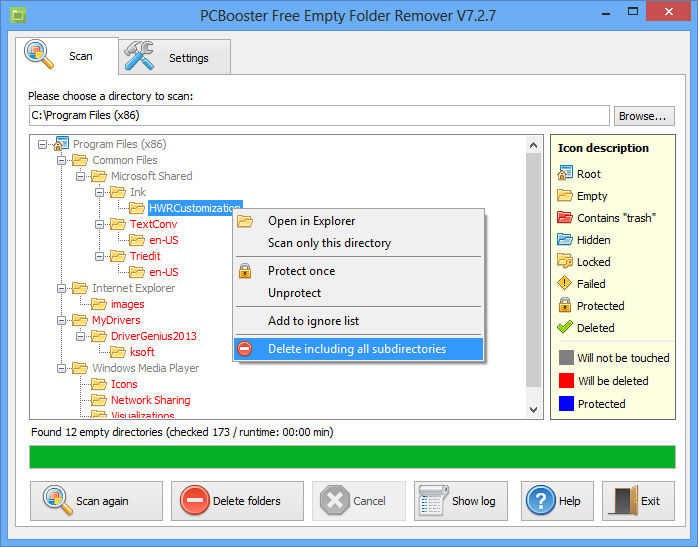Viewport: 698px width, 547px height.
Task: Select the en-US folder under Triedit
Action: (x=164, y=272)
